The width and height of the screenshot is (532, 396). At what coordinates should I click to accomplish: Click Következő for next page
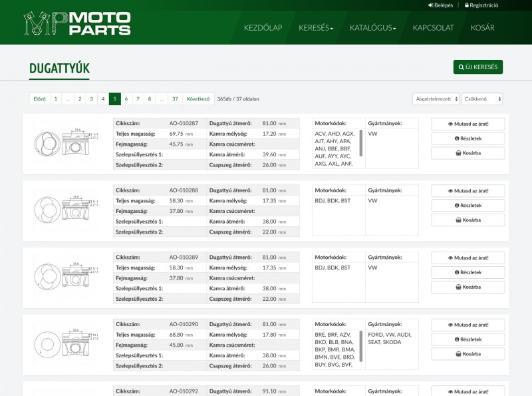click(x=198, y=99)
